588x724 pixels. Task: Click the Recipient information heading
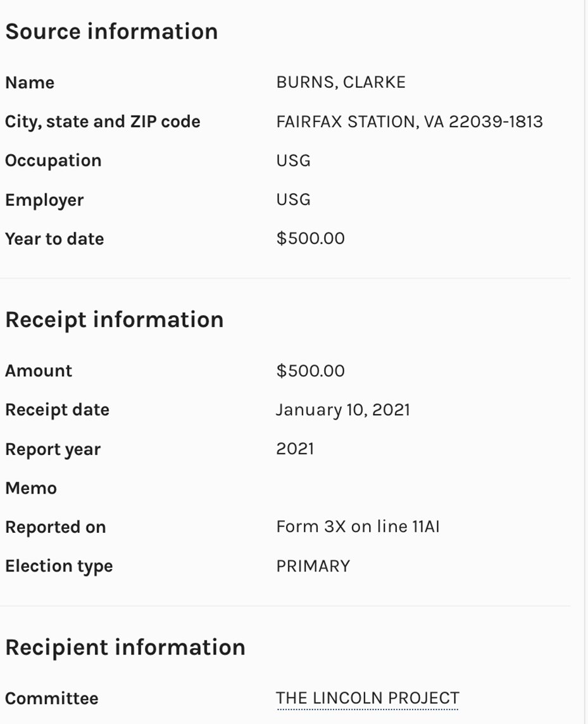click(x=125, y=647)
